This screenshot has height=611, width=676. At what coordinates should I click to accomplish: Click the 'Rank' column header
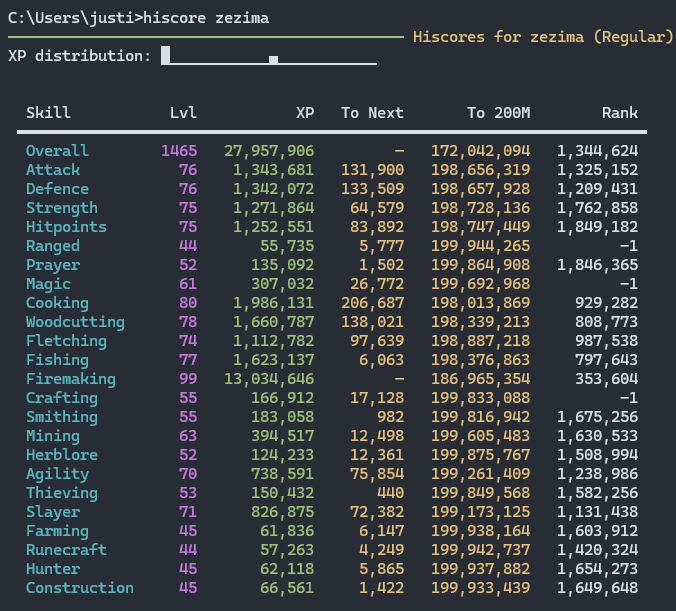point(620,113)
